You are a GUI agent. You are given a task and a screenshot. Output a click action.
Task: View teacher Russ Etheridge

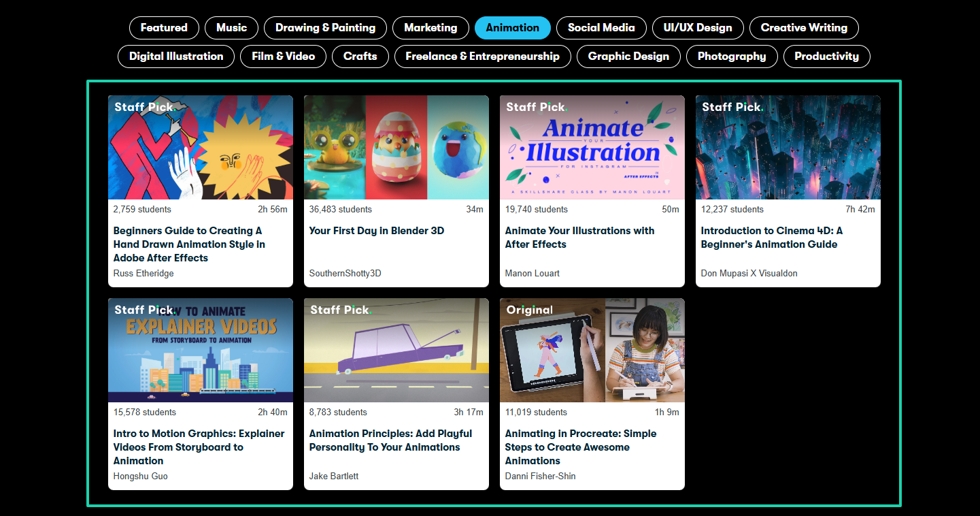tap(143, 273)
